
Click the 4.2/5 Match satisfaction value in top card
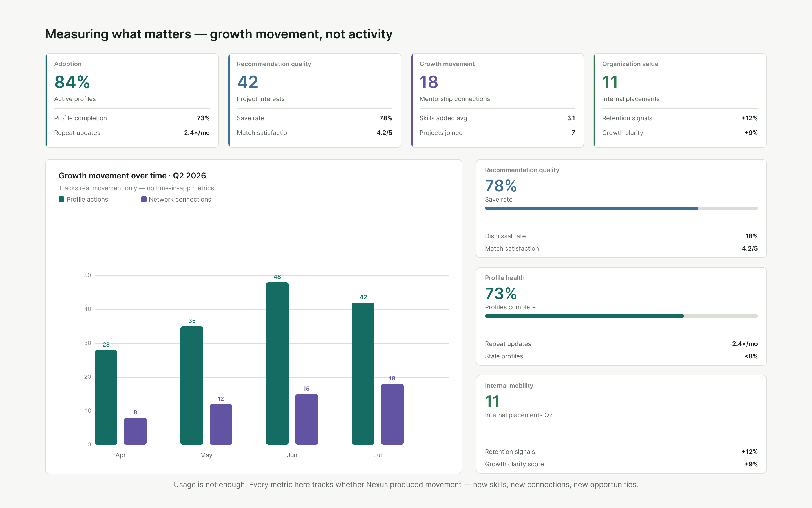point(384,133)
